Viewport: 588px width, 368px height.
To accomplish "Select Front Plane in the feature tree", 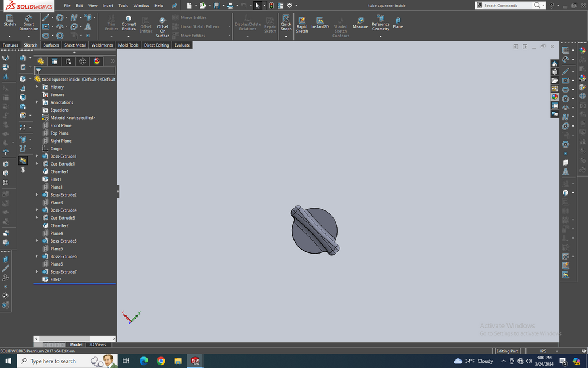I will click(x=61, y=125).
